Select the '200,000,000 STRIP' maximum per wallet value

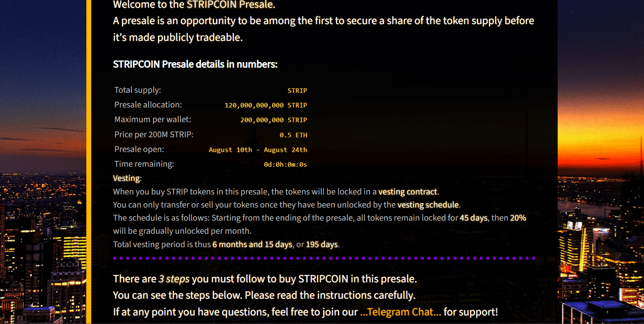[x=273, y=120]
